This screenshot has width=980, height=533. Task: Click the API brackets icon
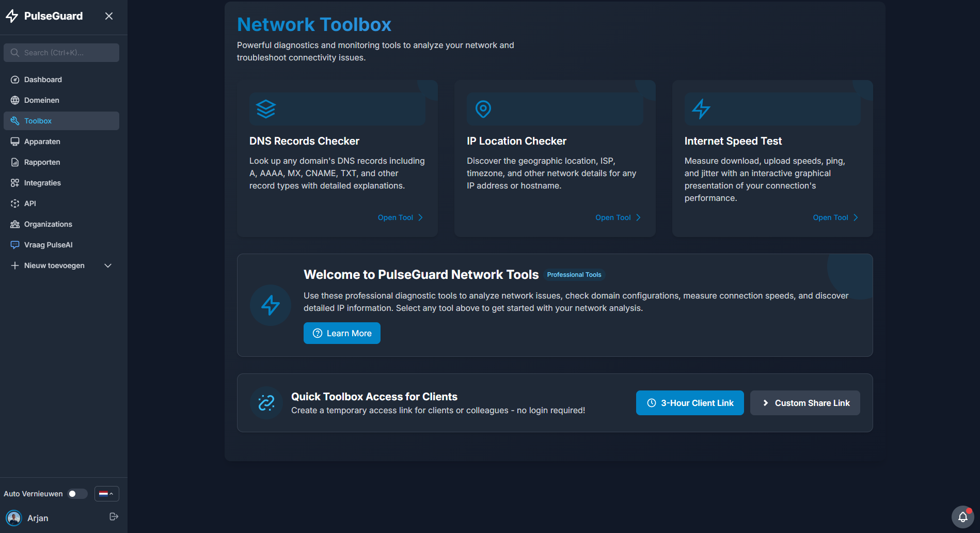pyautogui.click(x=15, y=203)
